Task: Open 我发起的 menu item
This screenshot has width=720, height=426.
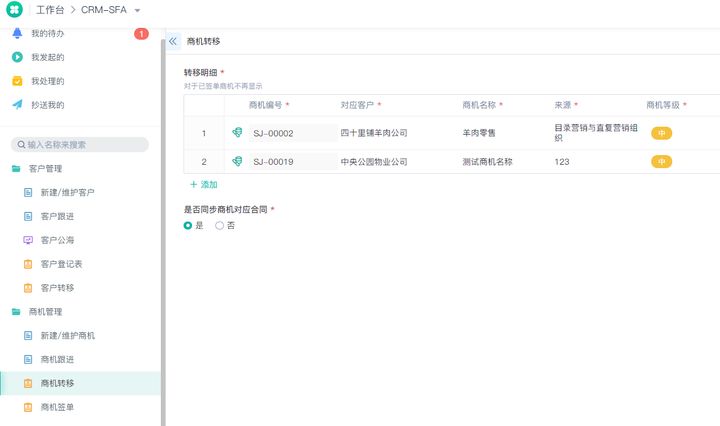Action: pos(48,57)
